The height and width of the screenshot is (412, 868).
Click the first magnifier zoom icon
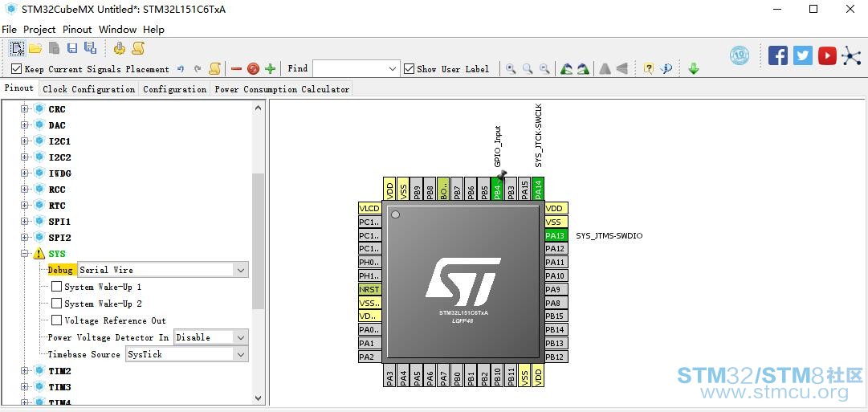511,69
